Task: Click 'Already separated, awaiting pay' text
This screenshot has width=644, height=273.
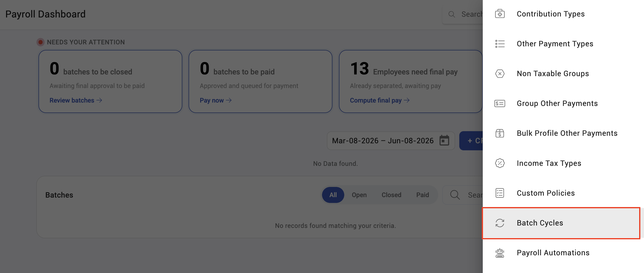Action: pos(395,86)
